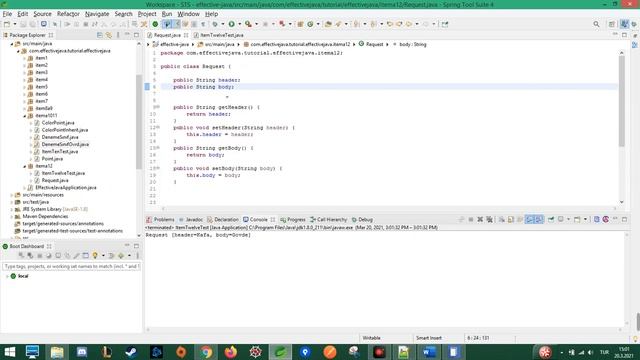This screenshot has height=360, width=640.
Task: Click the Boot Dashboard lightbulb icon
Action: [x=95, y=256]
